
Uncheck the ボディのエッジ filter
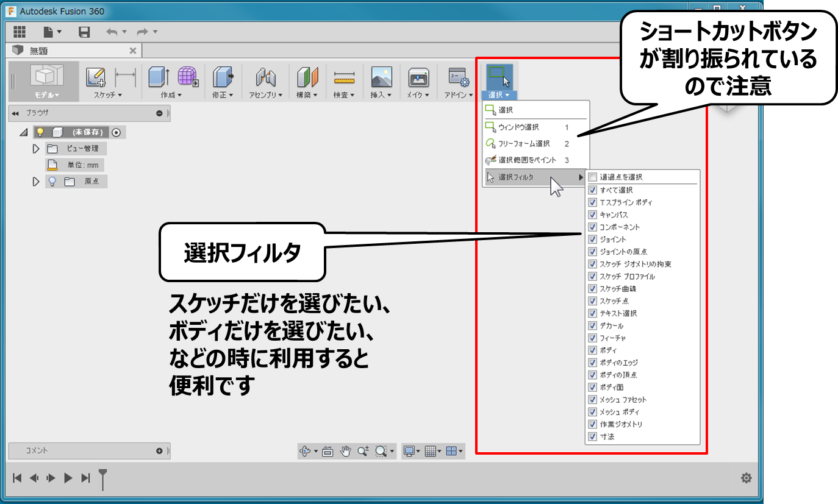(592, 363)
